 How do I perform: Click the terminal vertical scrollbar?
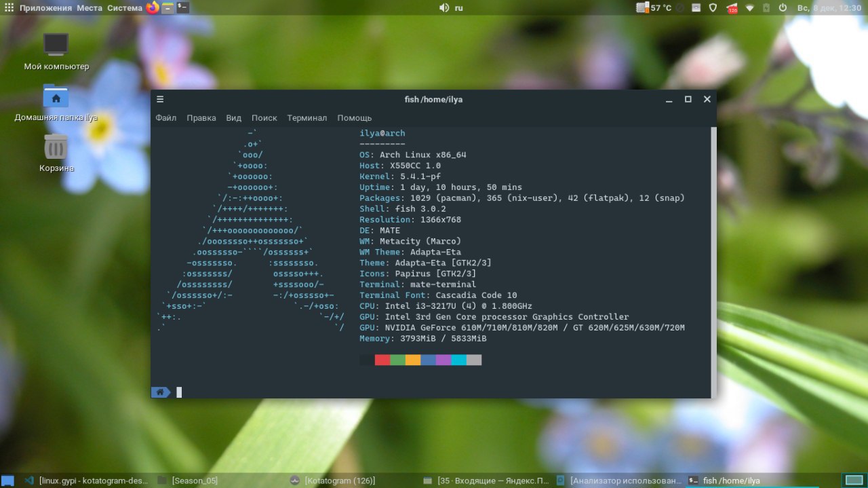click(x=713, y=262)
